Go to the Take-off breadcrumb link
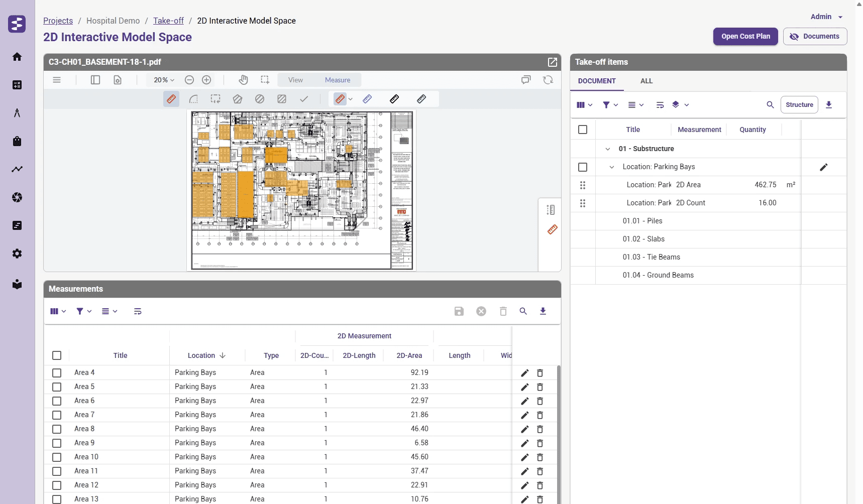The height and width of the screenshot is (504, 863). click(x=168, y=21)
